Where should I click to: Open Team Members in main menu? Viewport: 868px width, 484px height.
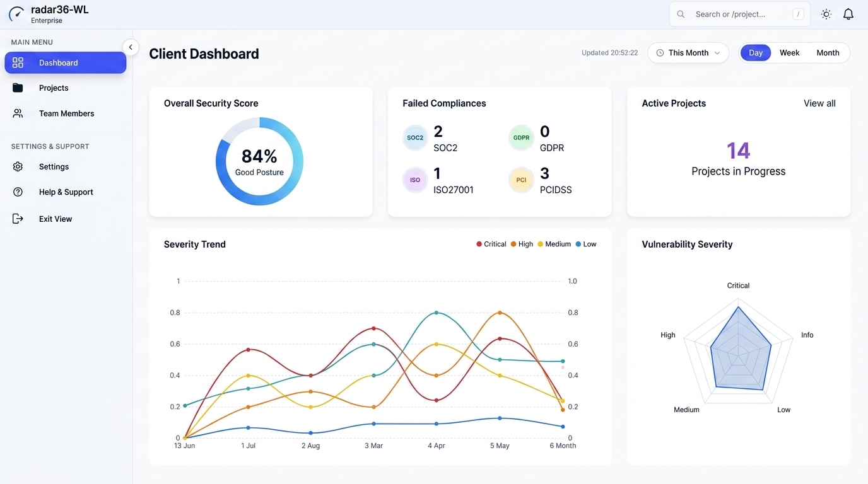pyautogui.click(x=66, y=113)
